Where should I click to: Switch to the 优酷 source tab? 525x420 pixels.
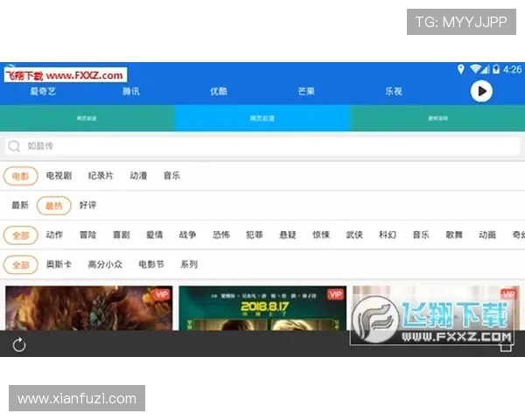tap(219, 91)
